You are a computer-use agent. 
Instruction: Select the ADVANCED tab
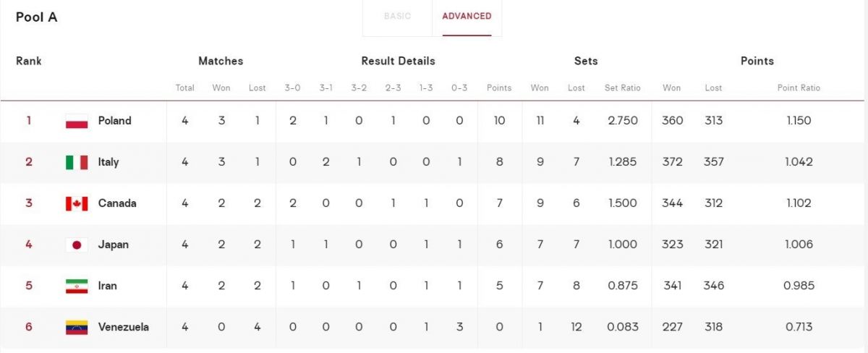pyautogui.click(x=467, y=16)
